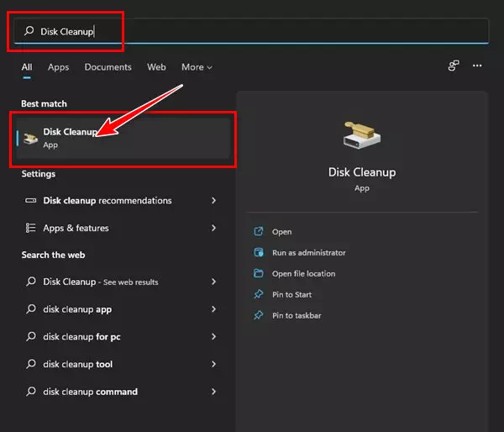Expand the chevron for disk cleanup tool

click(213, 364)
